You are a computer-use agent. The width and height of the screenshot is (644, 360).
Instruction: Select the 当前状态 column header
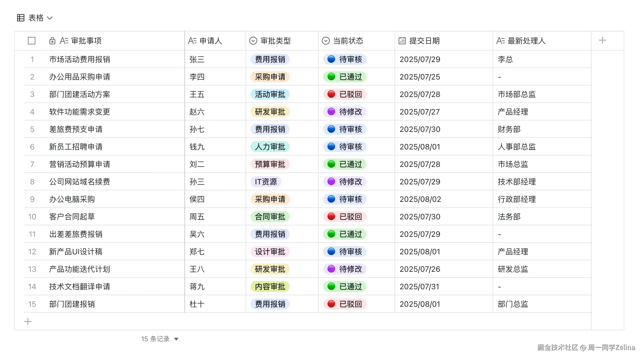(x=357, y=41)
